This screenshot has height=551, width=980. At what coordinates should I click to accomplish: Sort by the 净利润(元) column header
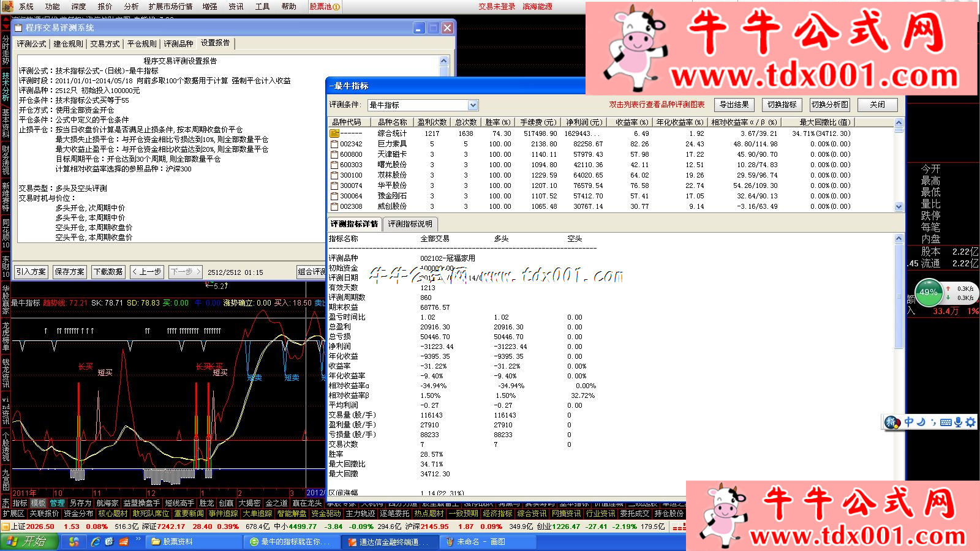point(584,122)
